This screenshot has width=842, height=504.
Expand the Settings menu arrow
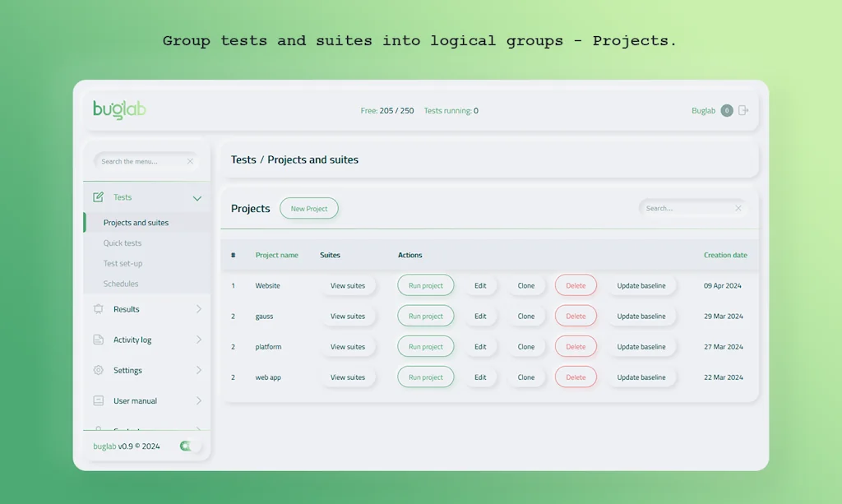[198, 370]
